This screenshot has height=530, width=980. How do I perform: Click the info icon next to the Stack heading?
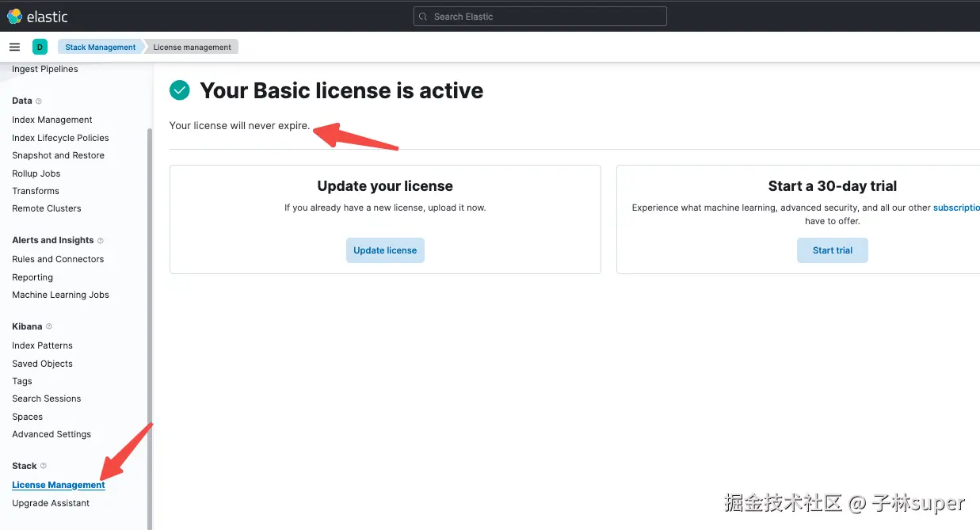[x=44, y=466]
